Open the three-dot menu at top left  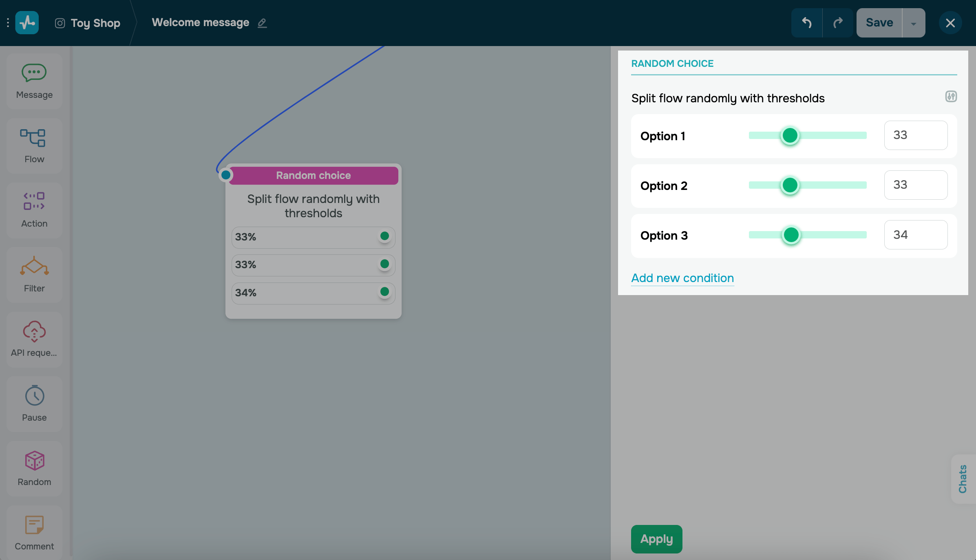(8, 23)
